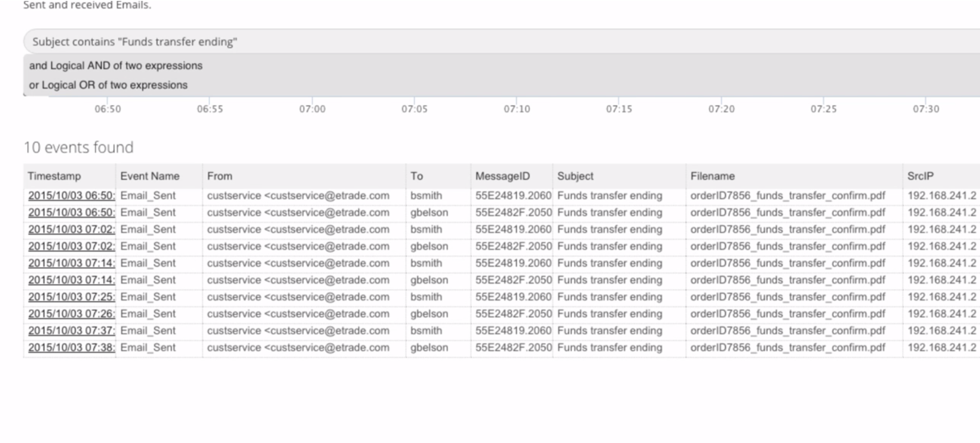Click SrcIP 192.168.241.2 in the 07:38 row
980x443 pixels.
(x=942, y=347)
